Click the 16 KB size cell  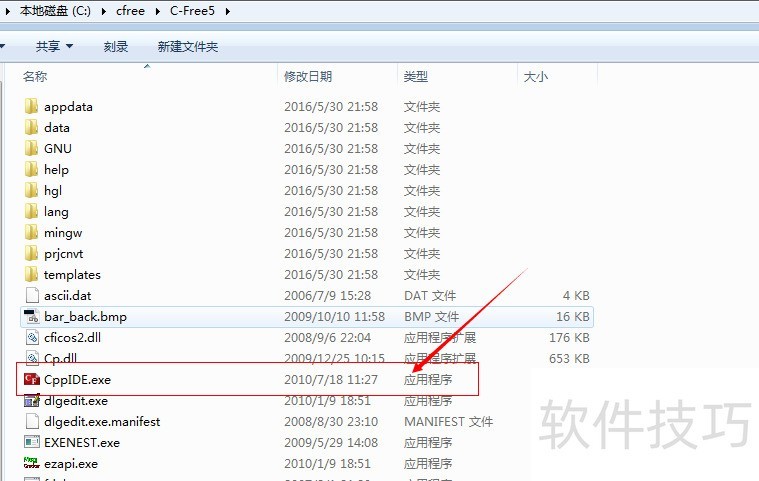(573, 316)
